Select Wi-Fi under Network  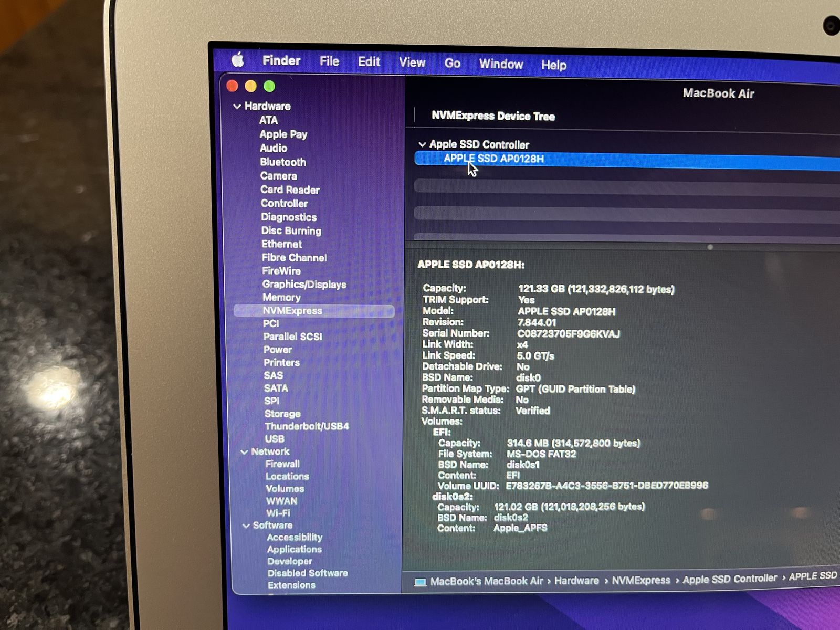pyautogui.click(x=278, y=513)
